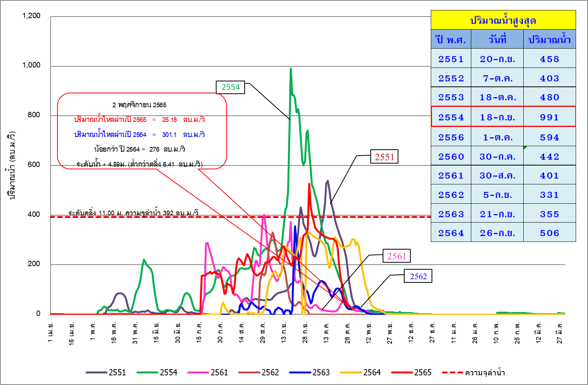Select the "วันที่" column header
The image size is (588, 385).
(x=497, y=39)
